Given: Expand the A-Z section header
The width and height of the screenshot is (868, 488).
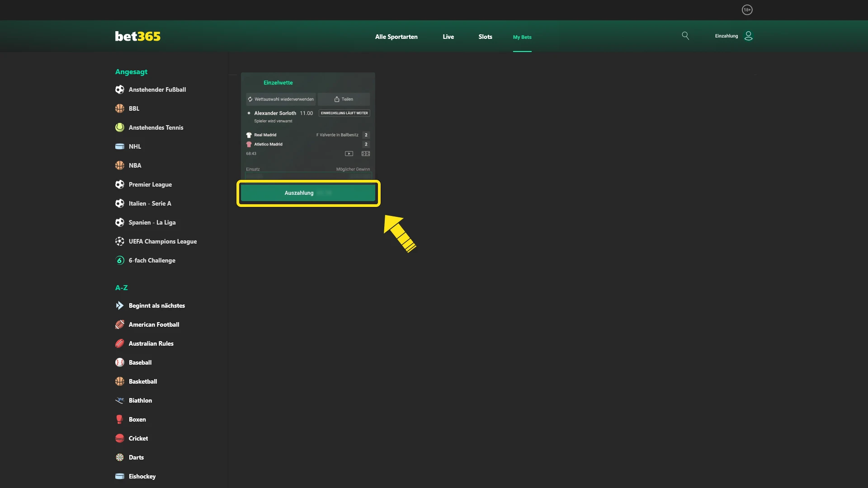Looking at the screenshot, I should coord(122,287).
